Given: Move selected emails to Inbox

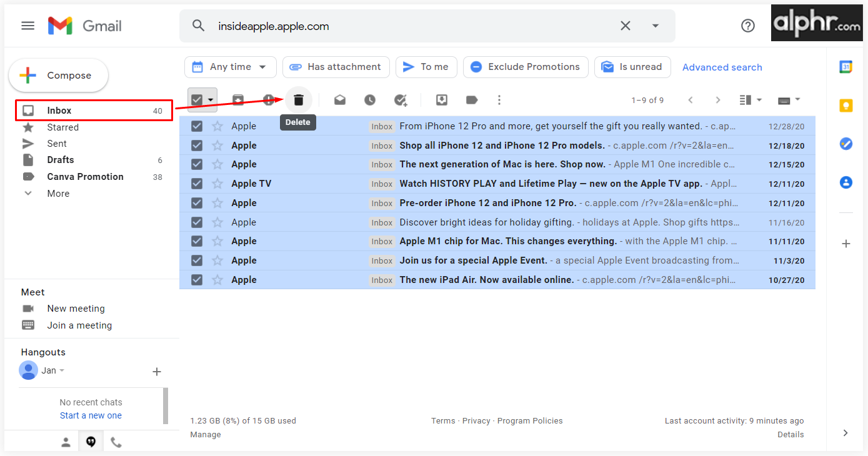Looking at the screenshot, I should tap(441, 100).
